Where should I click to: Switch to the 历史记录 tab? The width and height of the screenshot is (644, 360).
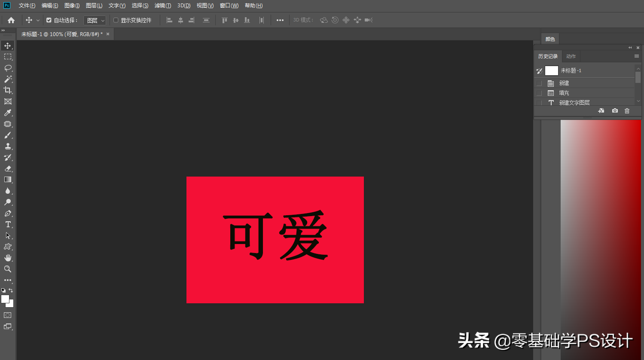tap(548, 56)
